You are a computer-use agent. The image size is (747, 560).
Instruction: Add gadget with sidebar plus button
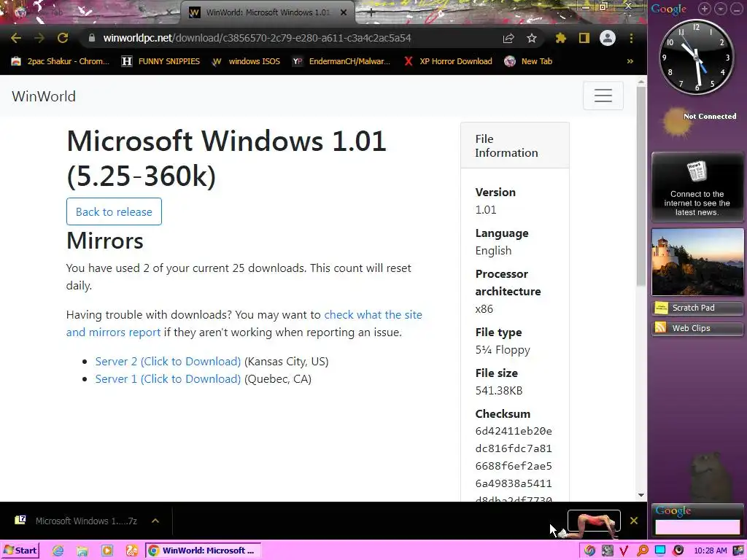[704, 9]
